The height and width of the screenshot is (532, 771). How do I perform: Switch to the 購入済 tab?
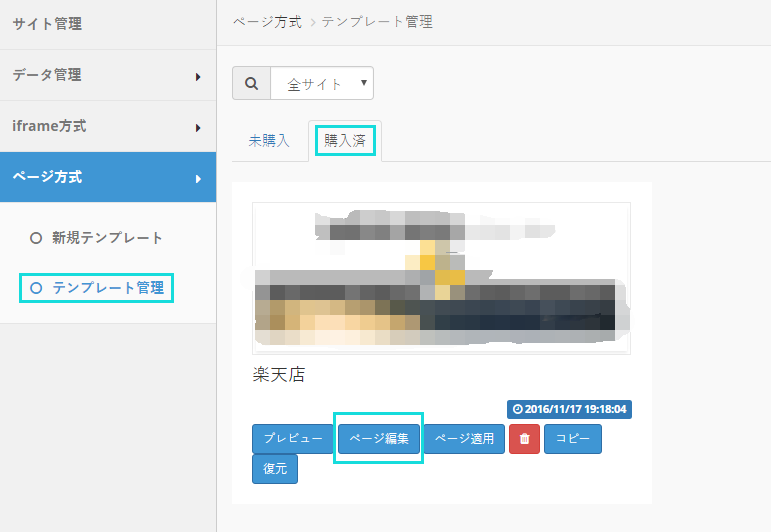pyautogui.click(x=345, y=141)
